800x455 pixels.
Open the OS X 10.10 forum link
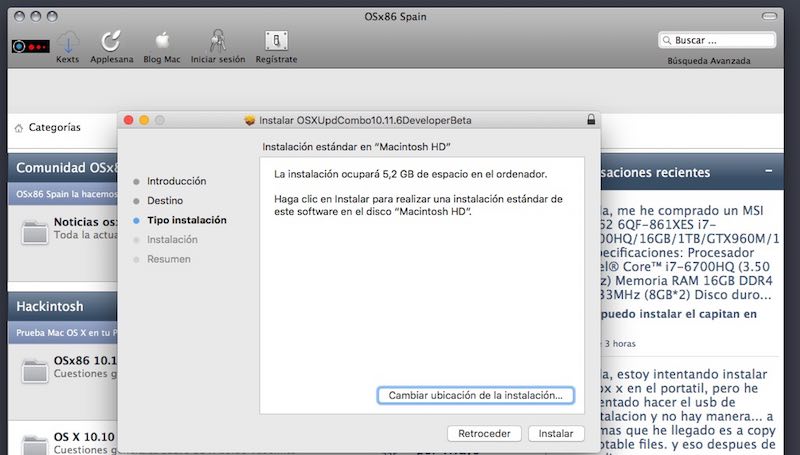pyautogui.click(x=84, y=437)
